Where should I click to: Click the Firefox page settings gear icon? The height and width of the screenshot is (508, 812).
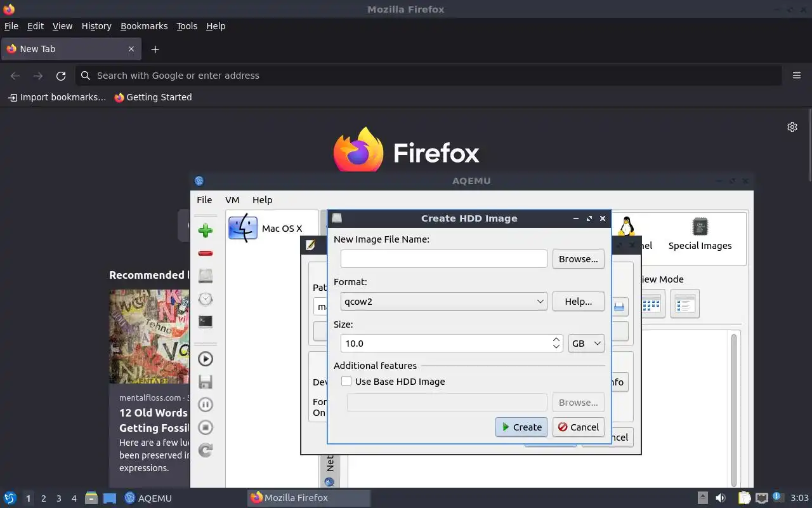(x=792, y=127)
